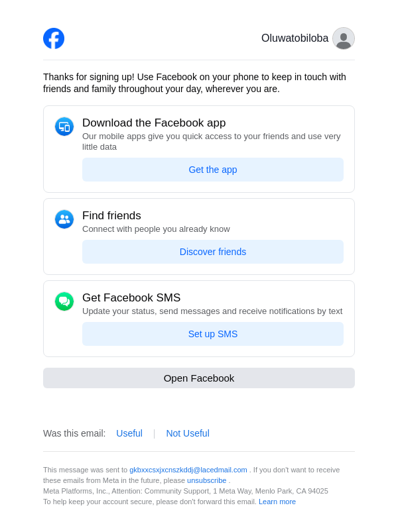Image resolution: width=398 pixels, height=532 pixels.
Task: Click the Find friends heading
Action: [x=111, y=216]
